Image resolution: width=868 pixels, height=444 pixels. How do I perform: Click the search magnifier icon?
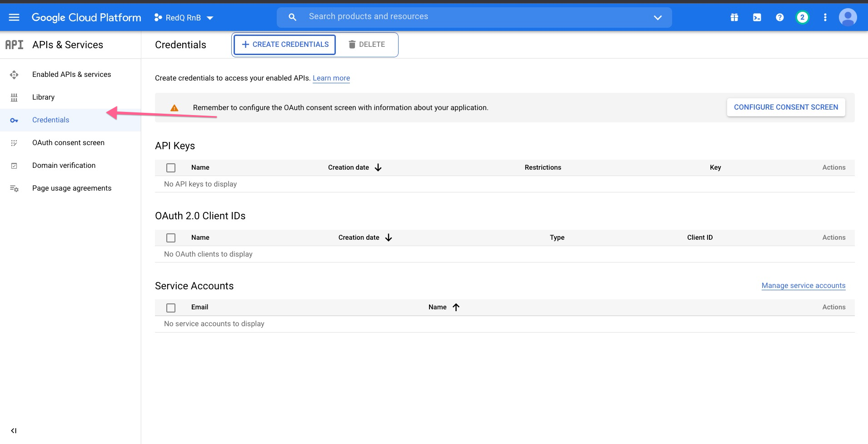point(292,17)
